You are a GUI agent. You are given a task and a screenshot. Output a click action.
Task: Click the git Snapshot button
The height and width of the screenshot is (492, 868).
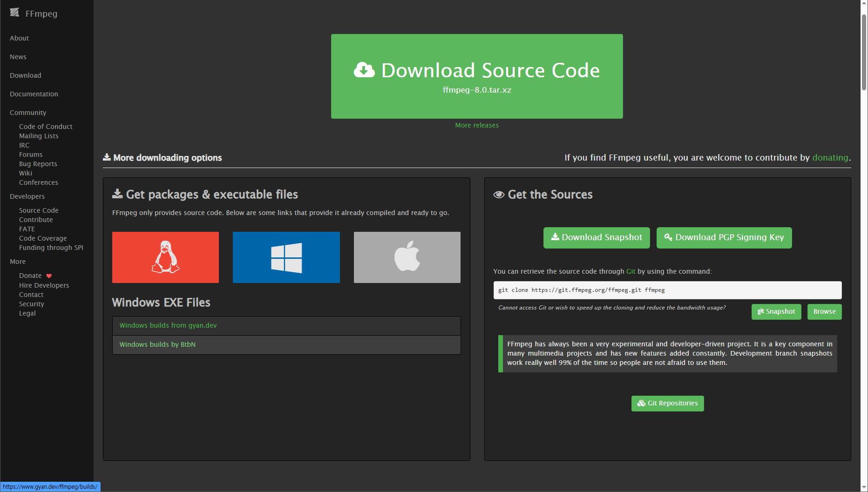776,311
